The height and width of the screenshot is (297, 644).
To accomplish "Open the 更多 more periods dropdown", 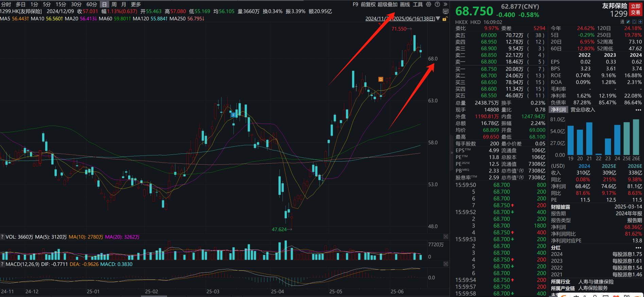I will 136,4.
